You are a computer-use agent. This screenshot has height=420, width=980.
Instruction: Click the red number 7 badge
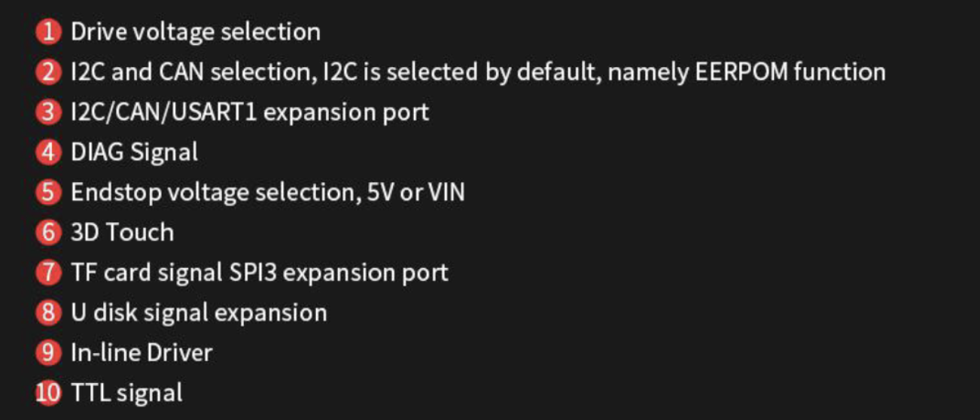[x=48, y=272]
